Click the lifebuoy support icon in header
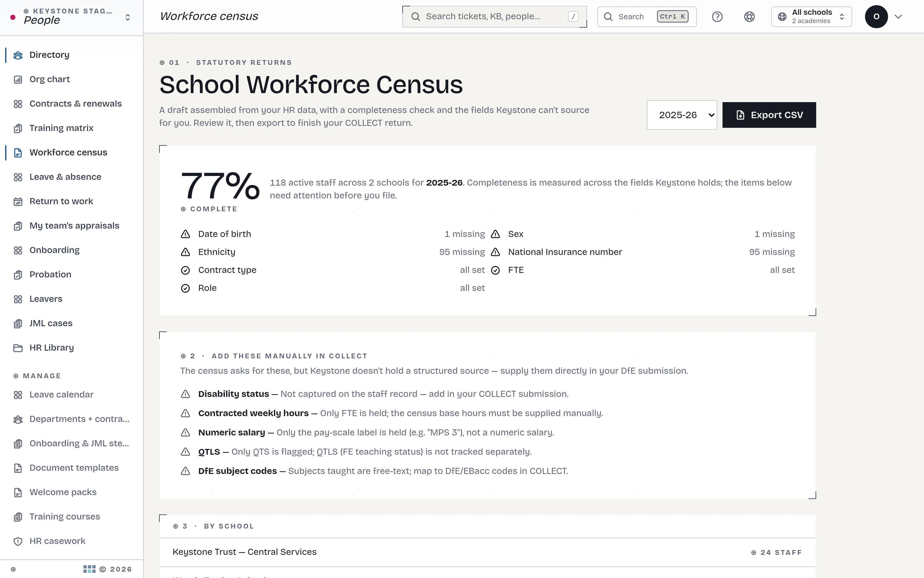 (x=749, y=17)
